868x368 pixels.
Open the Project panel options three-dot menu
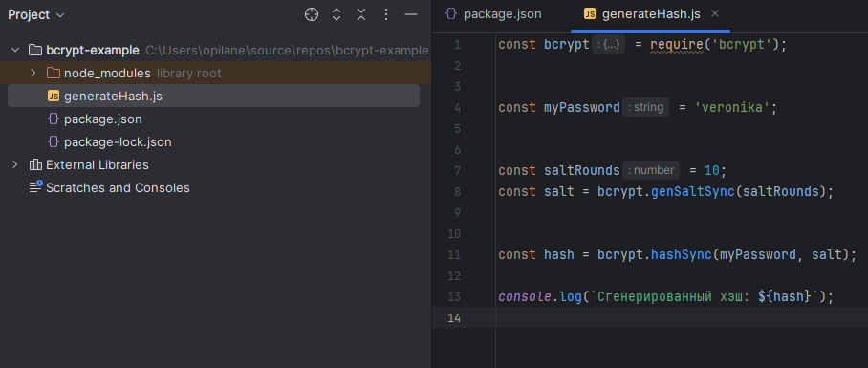386,15
